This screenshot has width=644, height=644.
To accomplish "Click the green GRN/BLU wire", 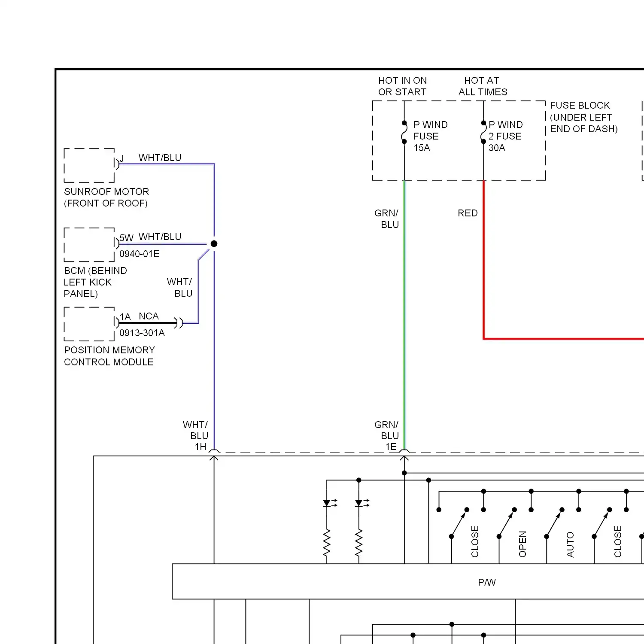I will pos(404,316).
